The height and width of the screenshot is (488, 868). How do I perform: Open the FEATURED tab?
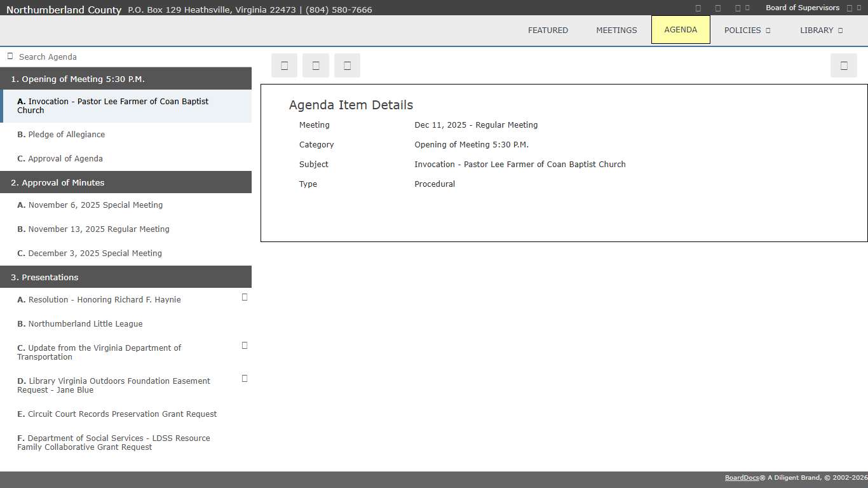548,30
